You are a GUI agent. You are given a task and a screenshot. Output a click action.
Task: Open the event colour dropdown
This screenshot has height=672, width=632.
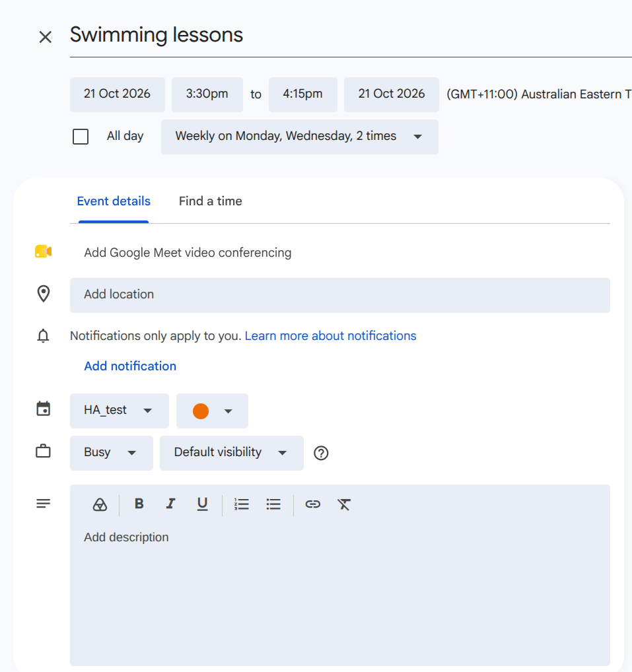(212, 411)
